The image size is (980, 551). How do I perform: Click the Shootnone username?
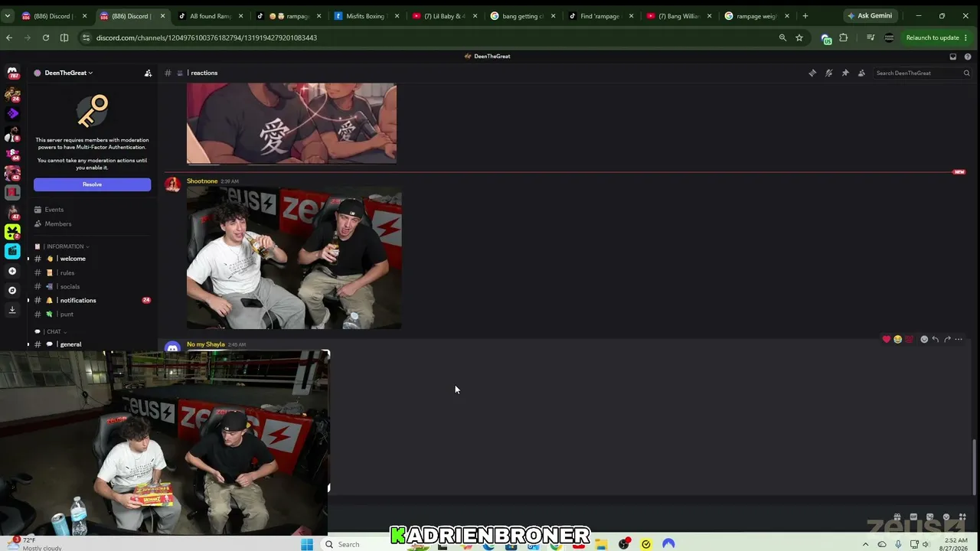click(202, 181)
